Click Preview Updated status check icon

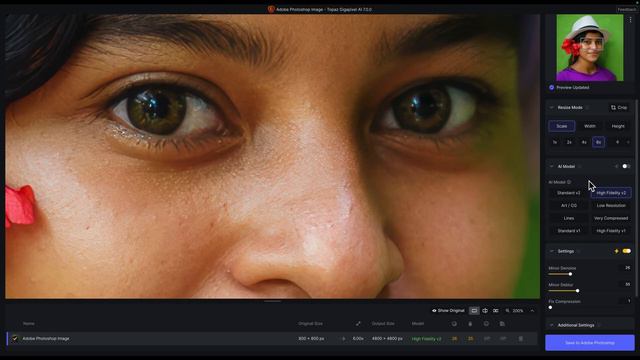(551, 87)
